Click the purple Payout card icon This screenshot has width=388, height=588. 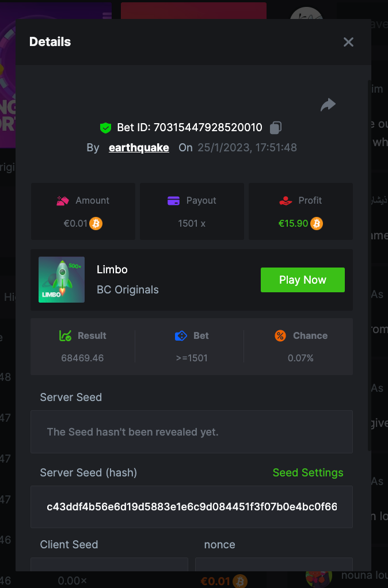coord(173,201)
